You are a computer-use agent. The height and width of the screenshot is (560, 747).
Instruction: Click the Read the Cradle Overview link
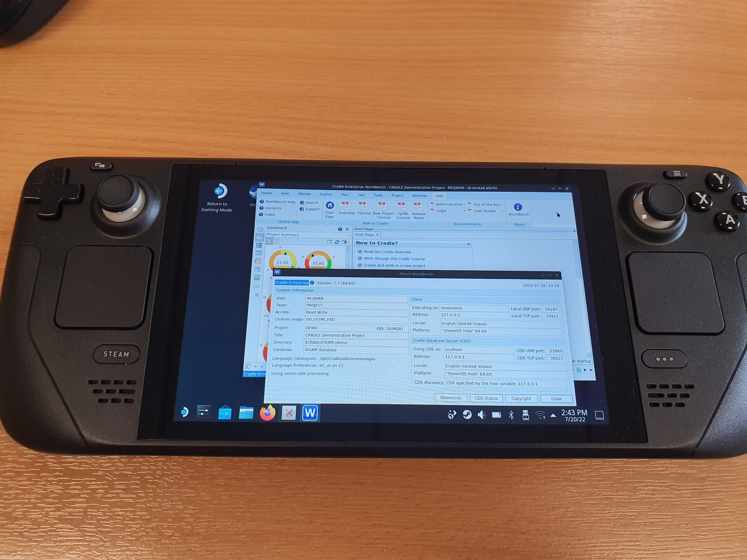coord(387,252)
